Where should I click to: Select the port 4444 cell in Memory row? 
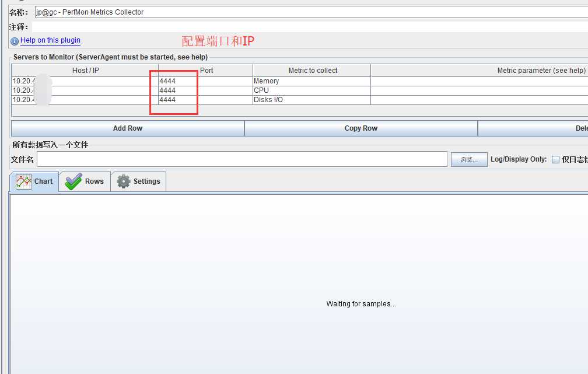205,81
